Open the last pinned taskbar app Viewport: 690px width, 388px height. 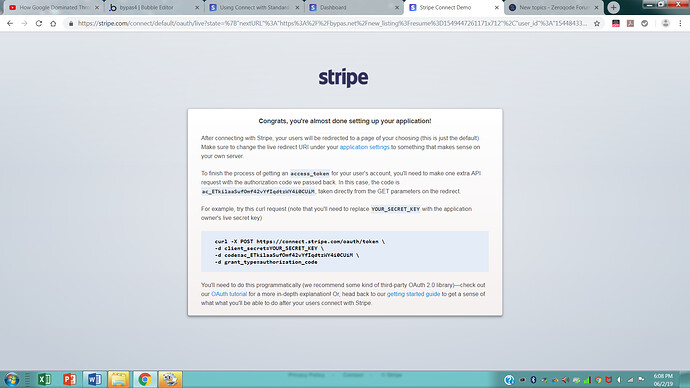pyautogui.click(x=170, y=379)
